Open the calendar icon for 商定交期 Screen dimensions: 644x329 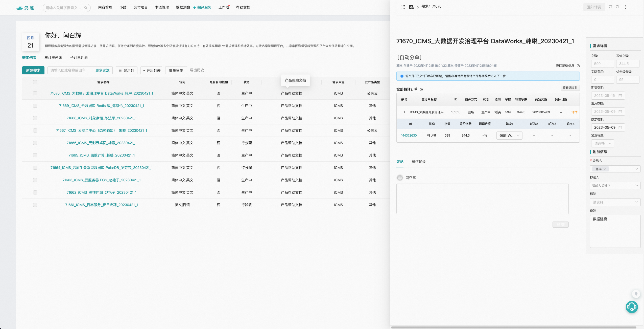(620, 127)
